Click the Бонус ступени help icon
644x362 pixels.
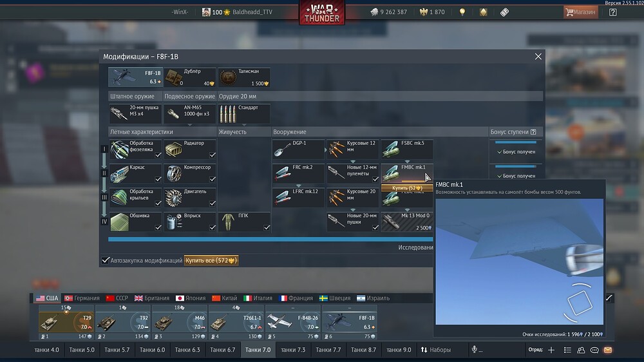tap(533, 132)
